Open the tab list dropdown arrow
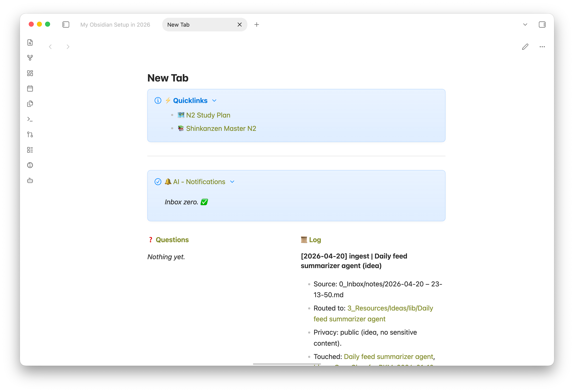 [525, 24]
